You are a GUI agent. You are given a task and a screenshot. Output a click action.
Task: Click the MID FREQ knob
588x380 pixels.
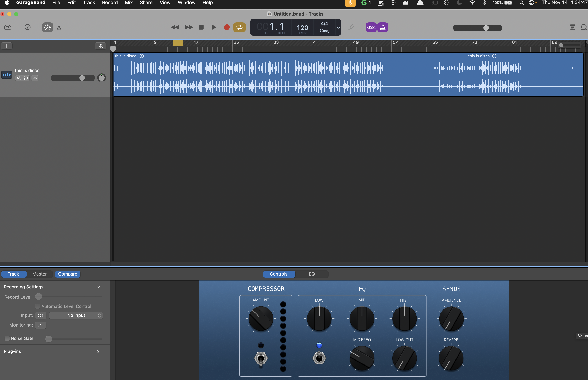(362, 358)
